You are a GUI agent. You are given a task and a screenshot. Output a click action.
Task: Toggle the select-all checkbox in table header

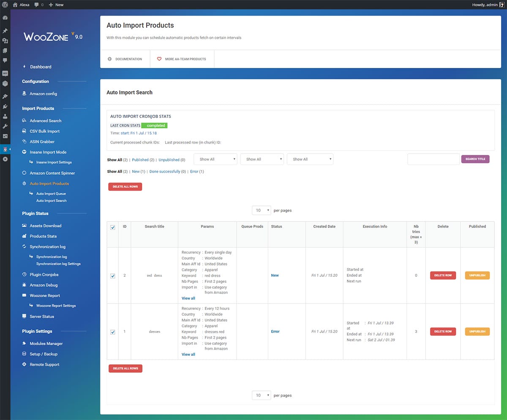[x=113, y=228]
